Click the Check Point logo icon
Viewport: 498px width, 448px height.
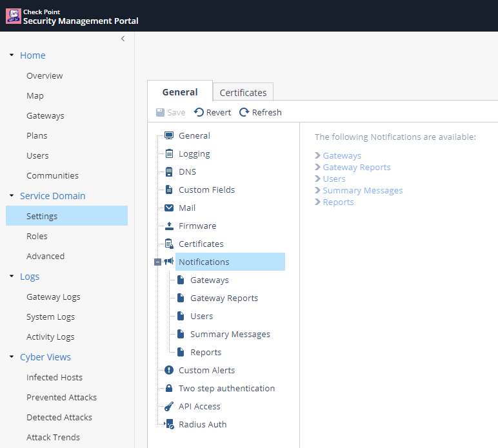pyautogui.click(x=13, y=16)
